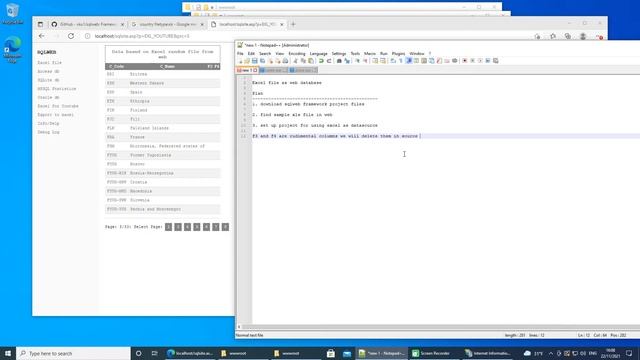
Task: Click the Save All icon in Notepad++ toolbar
Action: point(262,61)
